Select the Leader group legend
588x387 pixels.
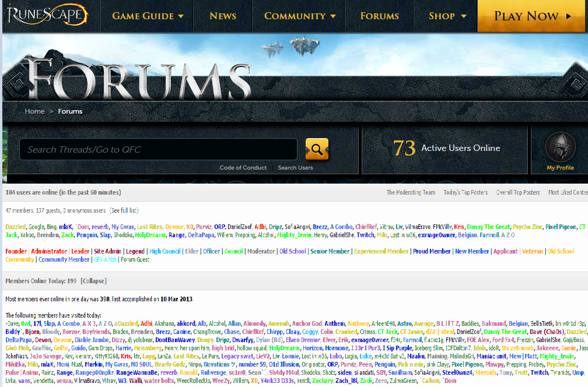click(80, 251)
